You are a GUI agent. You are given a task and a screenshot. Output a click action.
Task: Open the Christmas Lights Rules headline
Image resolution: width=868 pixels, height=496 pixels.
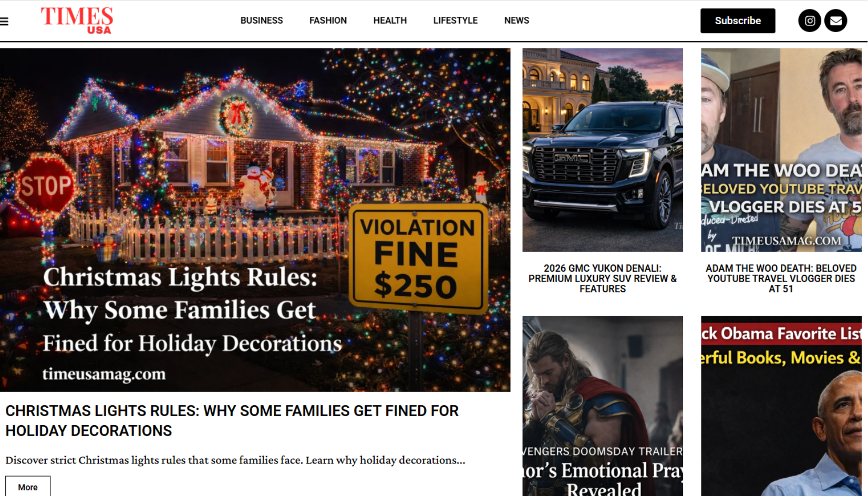point(232,420)
